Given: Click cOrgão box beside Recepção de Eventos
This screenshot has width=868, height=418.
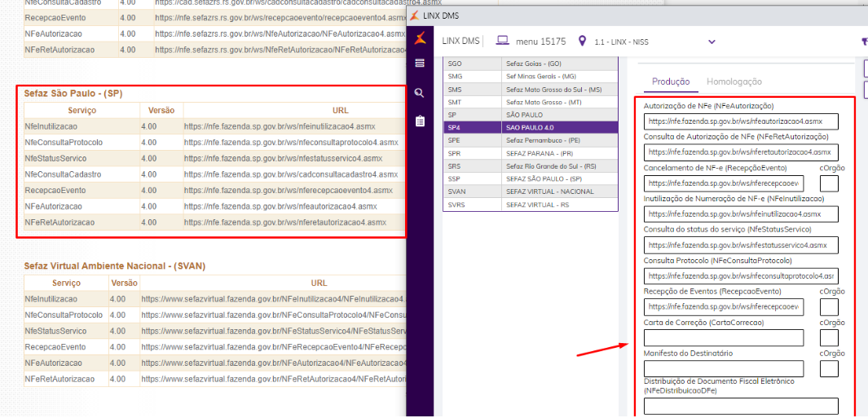Looking at the screenshot, I should (829, 307).
